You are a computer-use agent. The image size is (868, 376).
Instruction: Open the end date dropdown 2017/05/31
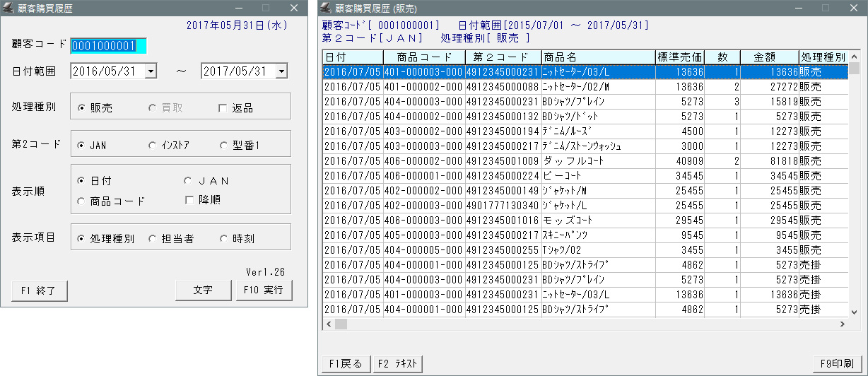point(281,71)
